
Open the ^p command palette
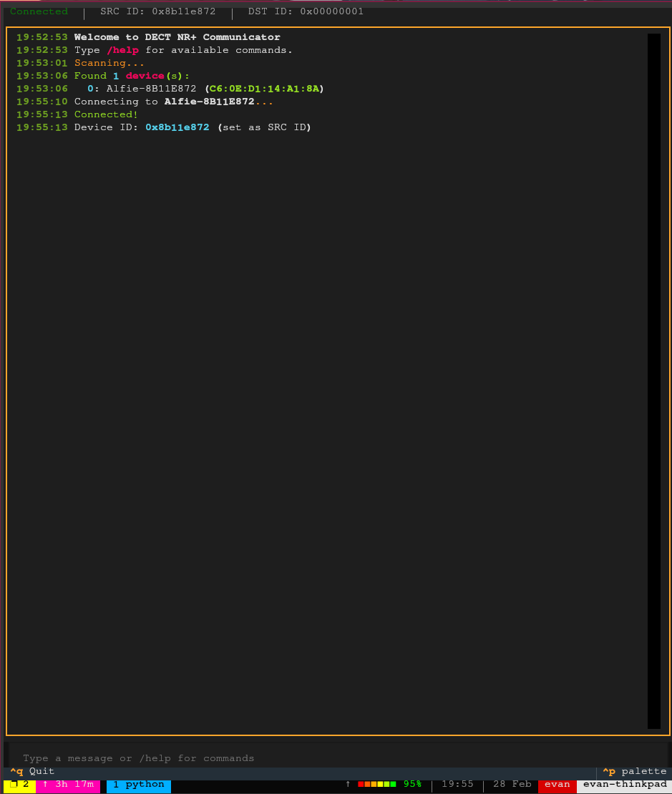[x=634, y=771]
